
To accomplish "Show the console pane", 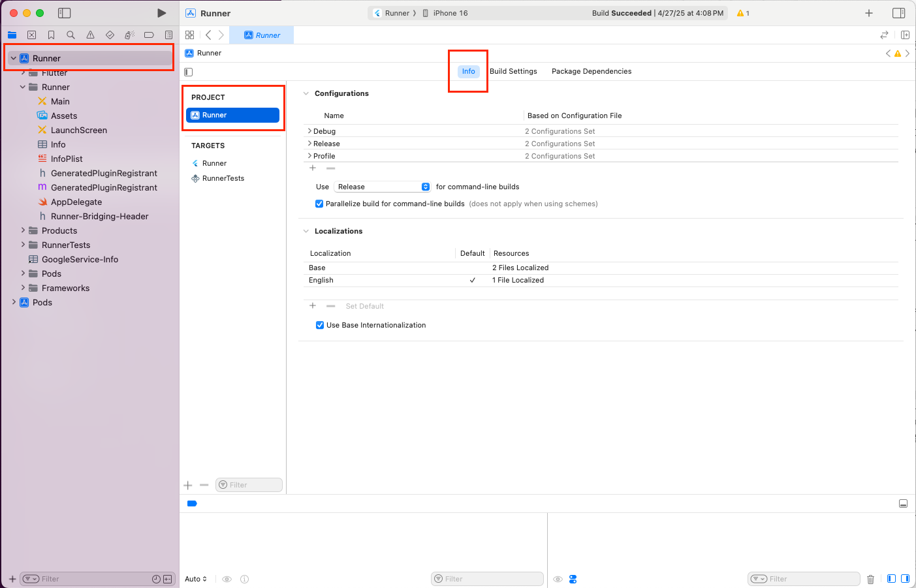I will 906,579.
